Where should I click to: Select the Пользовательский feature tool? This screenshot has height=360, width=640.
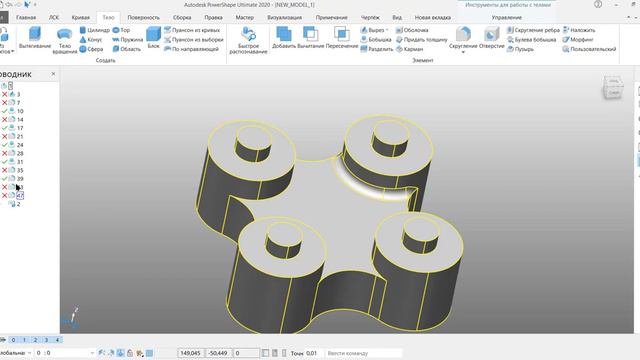(x=589, y=49)
